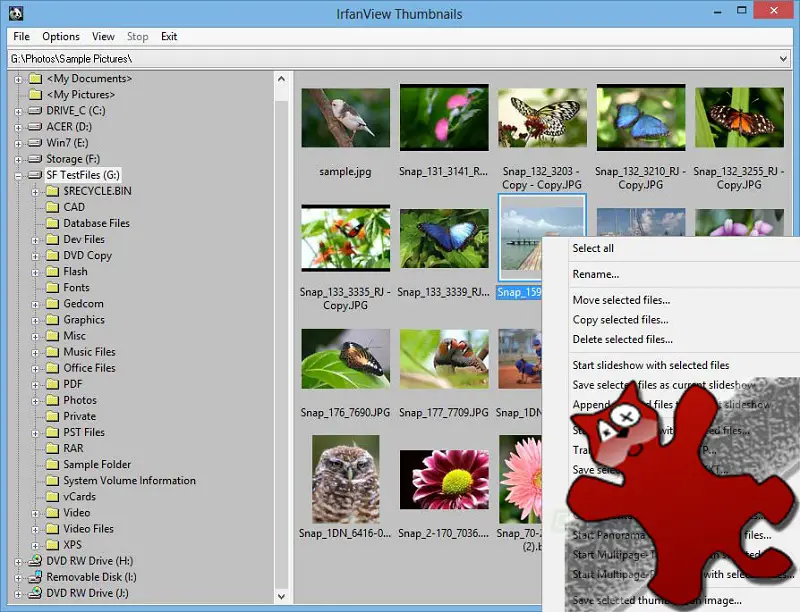Select the Photos folder icon in tree
Image resolution: width=800 pixels, height=612 pixels.
(52, 400)
